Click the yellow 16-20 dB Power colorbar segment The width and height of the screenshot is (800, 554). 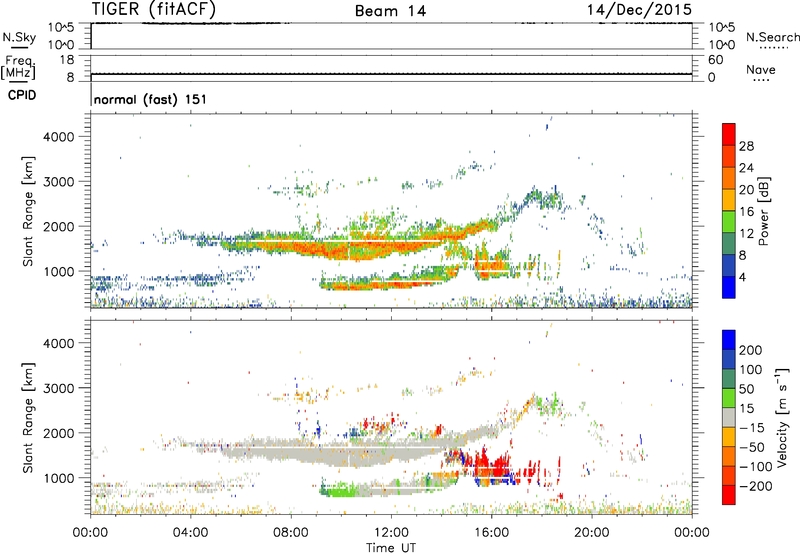(x=729, y=199)
